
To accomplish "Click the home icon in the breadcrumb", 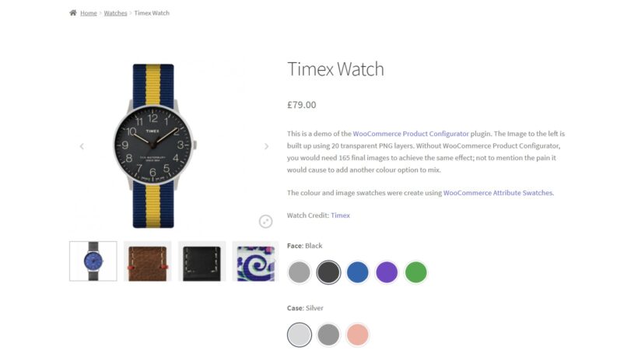I will (73, 12).
